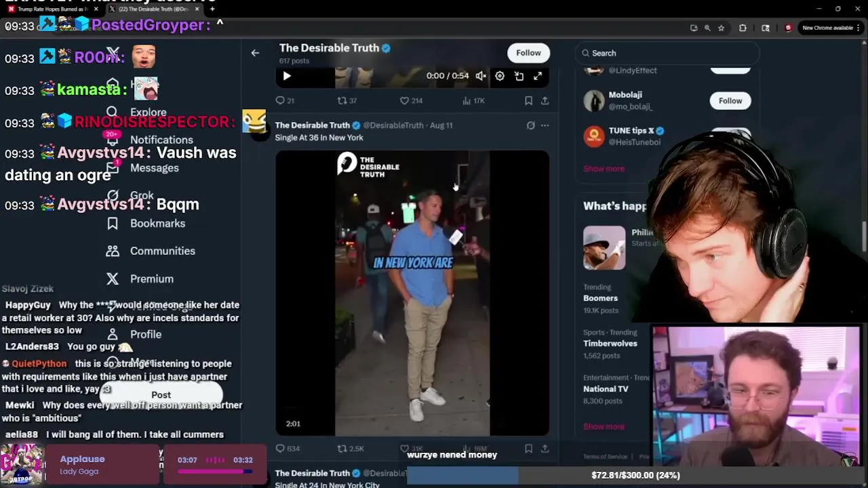Open the top video's settings gear
Screen dimensions: 868x488
500,76
